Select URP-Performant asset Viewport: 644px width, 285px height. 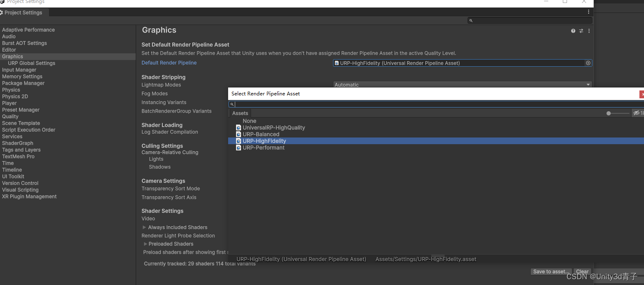click(x=264, y=147)
